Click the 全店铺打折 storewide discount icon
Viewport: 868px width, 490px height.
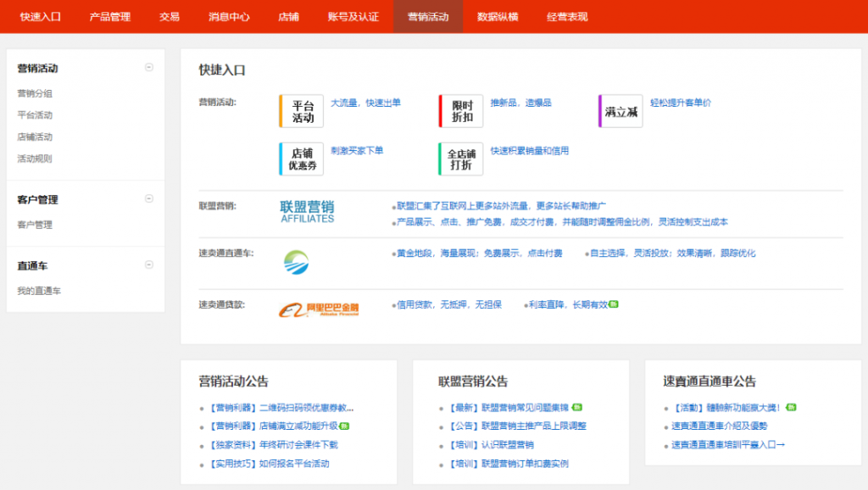461,159
